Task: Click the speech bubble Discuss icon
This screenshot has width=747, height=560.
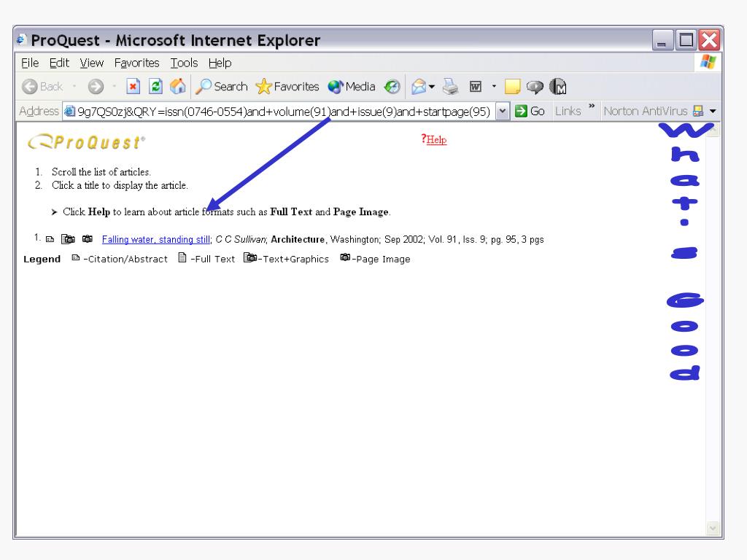Action: point(535,87)
